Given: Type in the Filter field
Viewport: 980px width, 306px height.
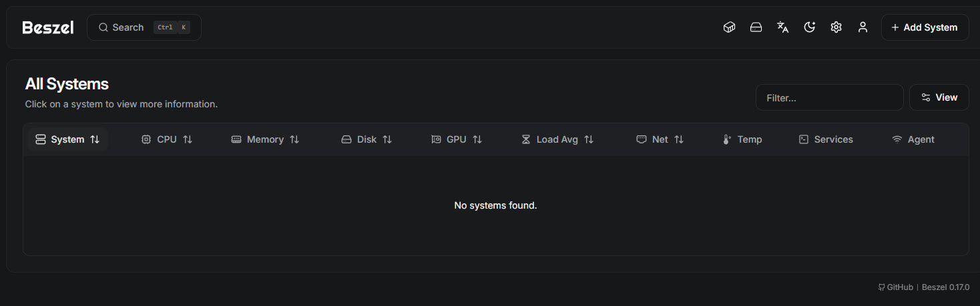Looking at the screenshot, I should pyautogui.click(x=829, y=97).
